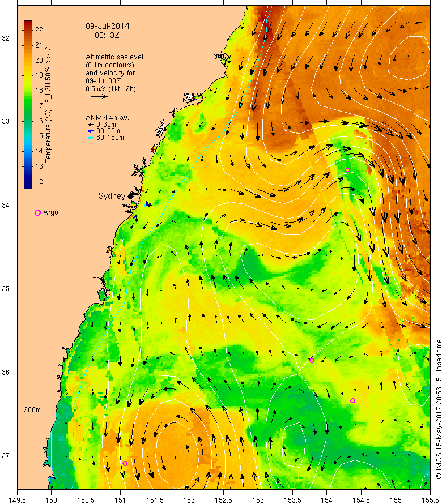Click the magenta Argo legend circle
This screenshot has width=442, height=504.
[37, 212]
